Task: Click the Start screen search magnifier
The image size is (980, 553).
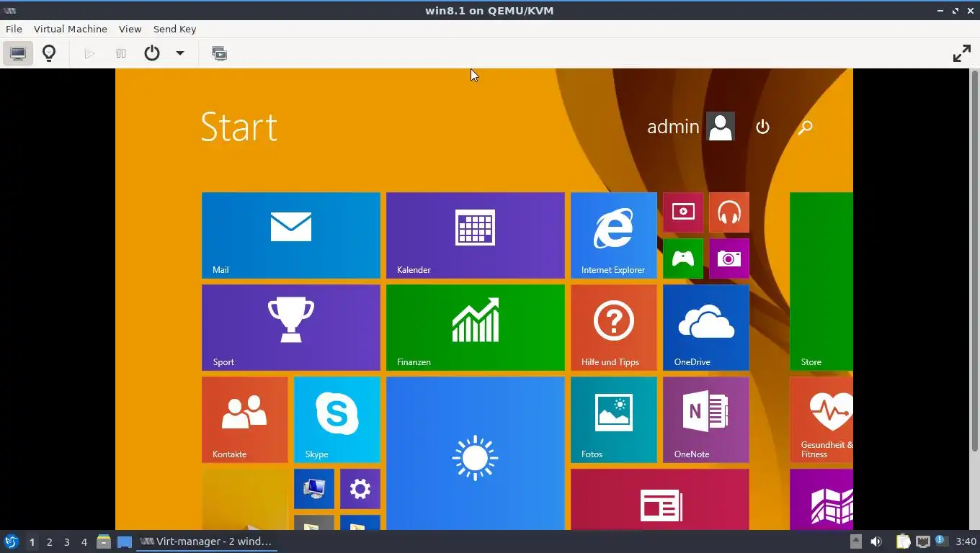Action: (x=806, y=127)
